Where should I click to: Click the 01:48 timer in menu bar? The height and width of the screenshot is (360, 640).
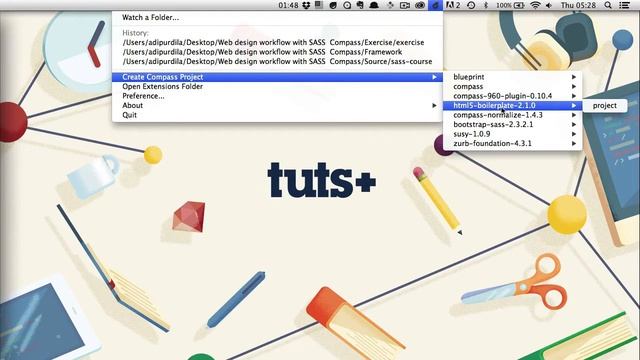(288, 5)
